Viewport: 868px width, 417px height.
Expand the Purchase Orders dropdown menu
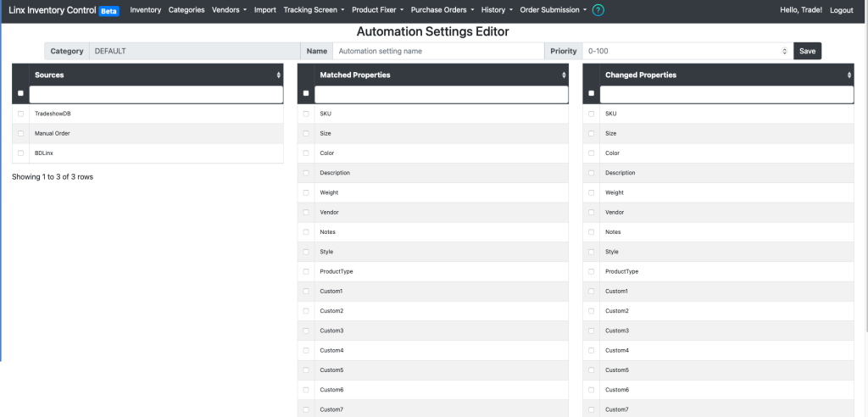point(442,10)
